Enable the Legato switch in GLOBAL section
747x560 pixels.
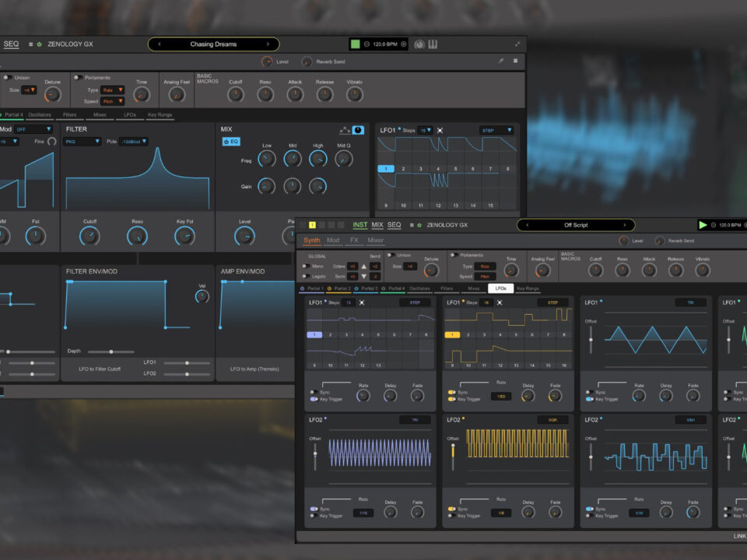tap(304, 276)
